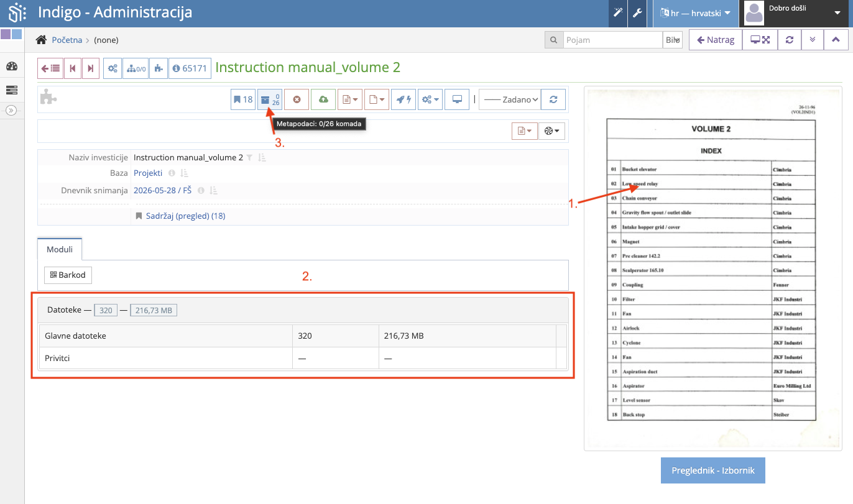
Task: Click the blue color square top-left
Action: click(17, 34)
